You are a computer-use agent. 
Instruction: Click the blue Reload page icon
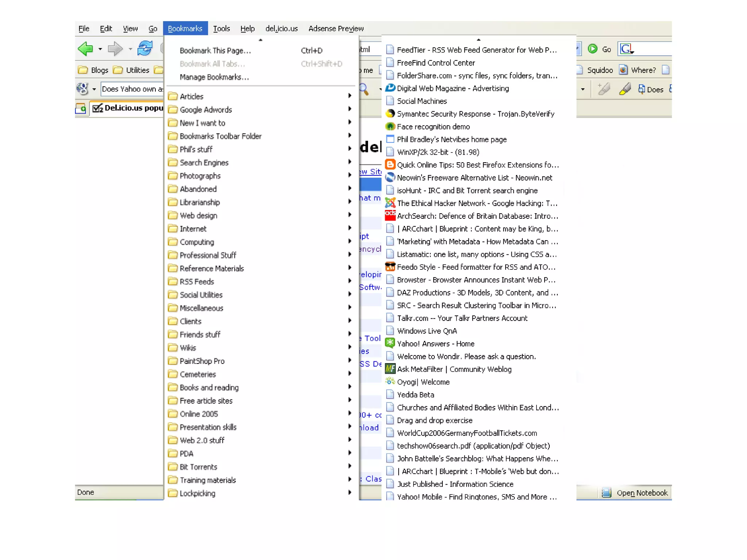(145, 48)
